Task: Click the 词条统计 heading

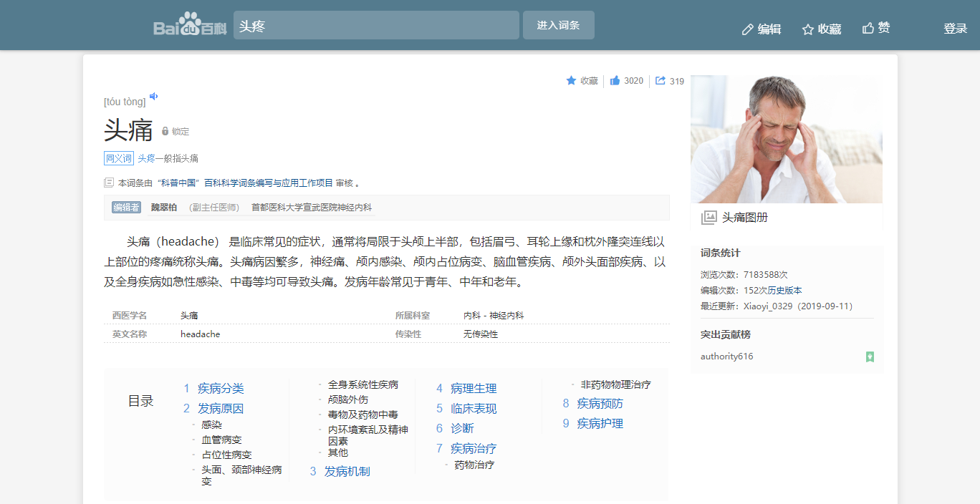Action: pos(721,253)
